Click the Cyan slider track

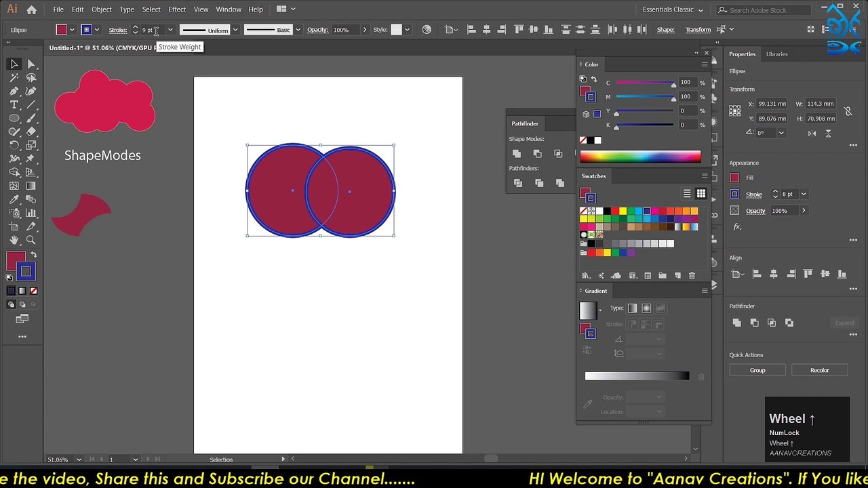pyautogui.click(x=645, y=83)
